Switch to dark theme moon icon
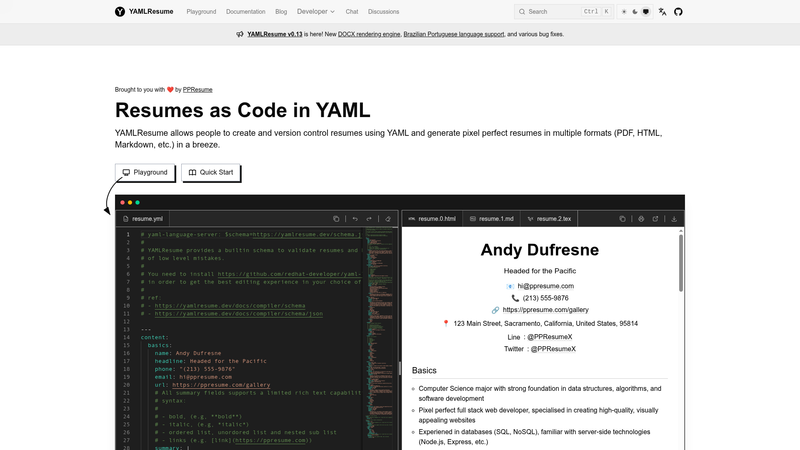800x450 pixels. (635, 12)
